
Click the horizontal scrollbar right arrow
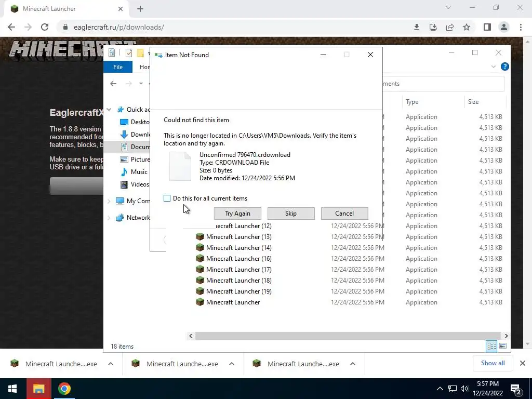[x=506, y=336]
